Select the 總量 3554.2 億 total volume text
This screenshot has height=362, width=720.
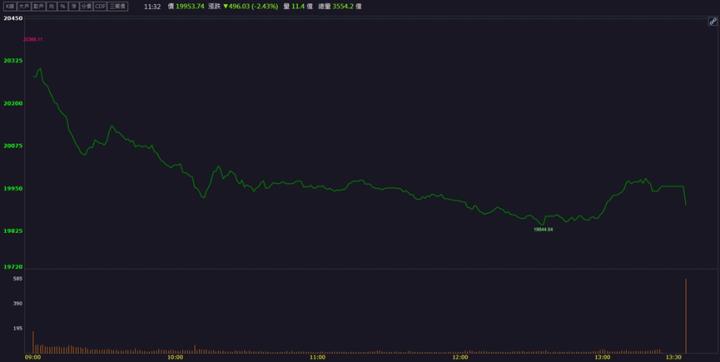coord(340,6)
